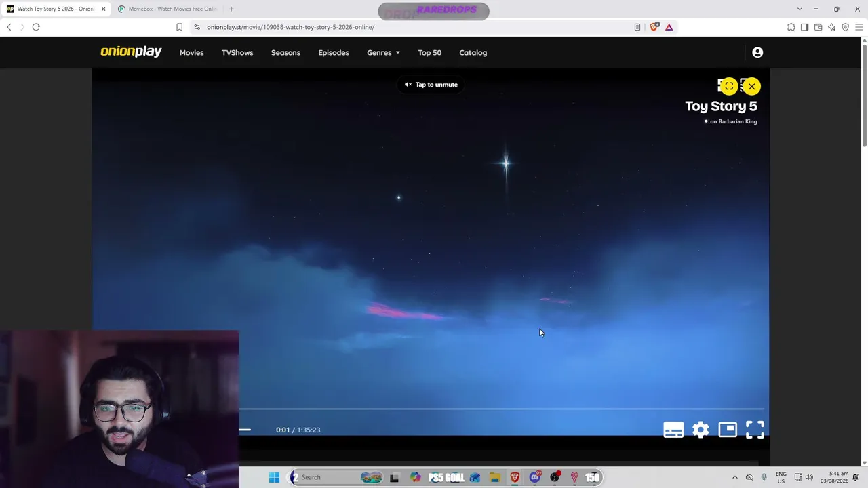Go forward in browser history
868x488 pixels.
pos(22,27)
